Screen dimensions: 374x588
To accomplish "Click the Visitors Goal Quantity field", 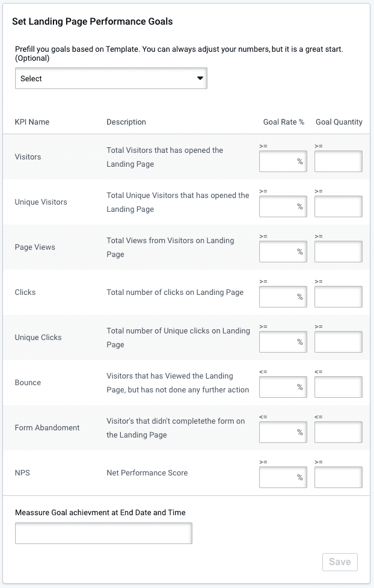I will coord(338,161).
